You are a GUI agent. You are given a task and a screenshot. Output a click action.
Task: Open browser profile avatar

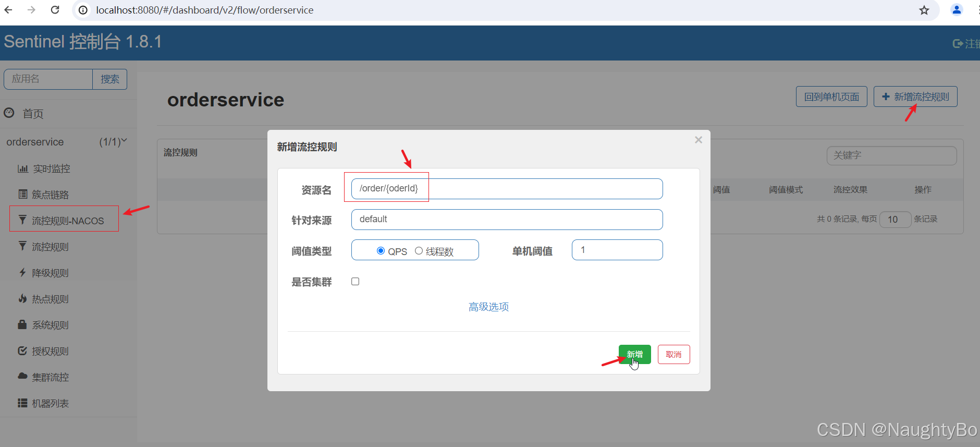pyautogui.click(x=957, y=10)
